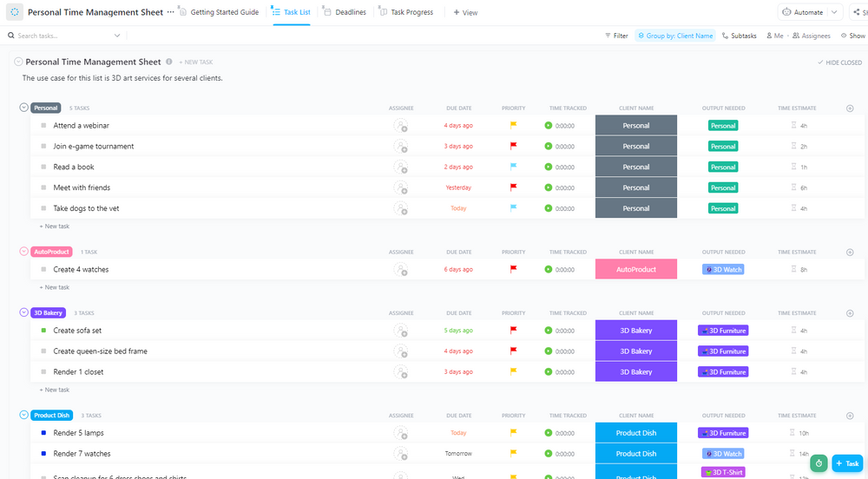This screenshot has width=868, height=479.
Task: Click assignee icon for Attend a webinar
Action: click(x=400, y=126)
